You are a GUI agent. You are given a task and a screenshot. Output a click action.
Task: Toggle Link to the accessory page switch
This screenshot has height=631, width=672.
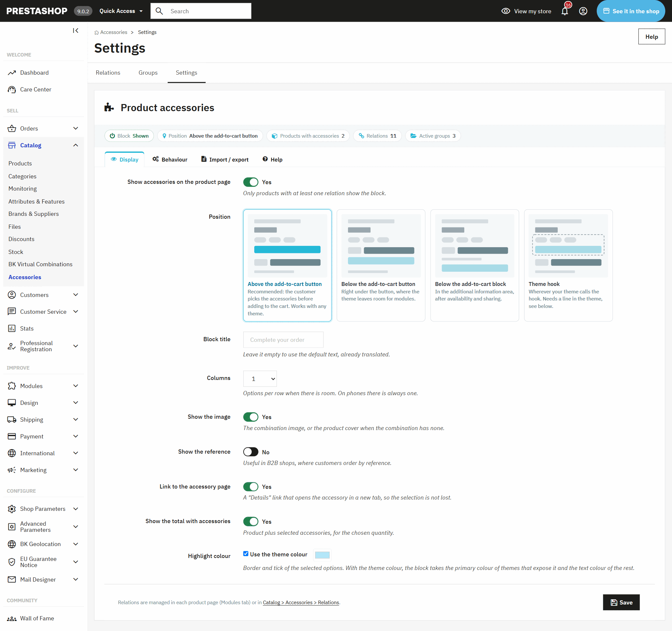coord(250,487)
